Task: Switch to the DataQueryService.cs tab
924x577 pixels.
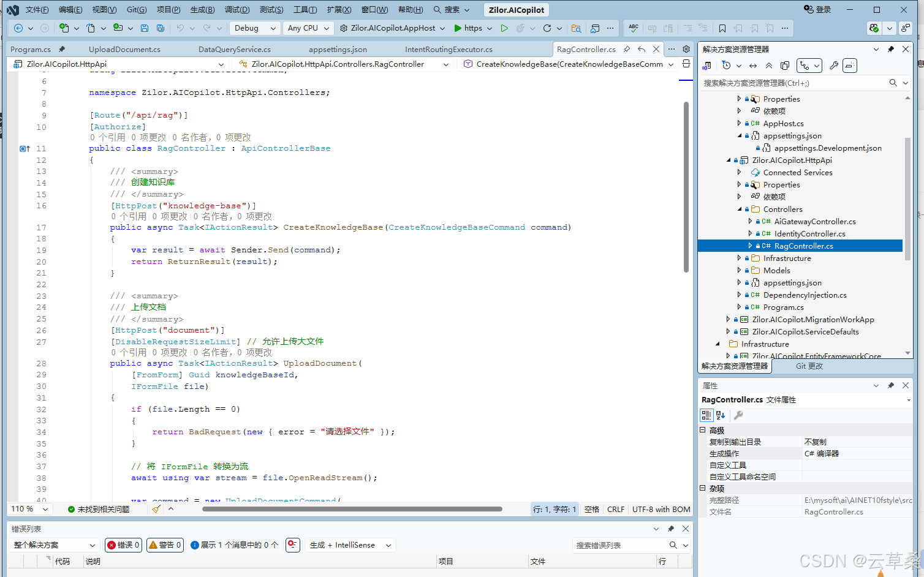Action: point(235,49)
